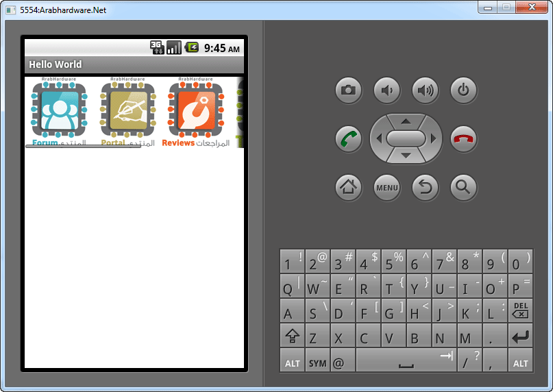Click the Back hardware button
This screenshot has height=392, width=553.
(x=426, y=187)
